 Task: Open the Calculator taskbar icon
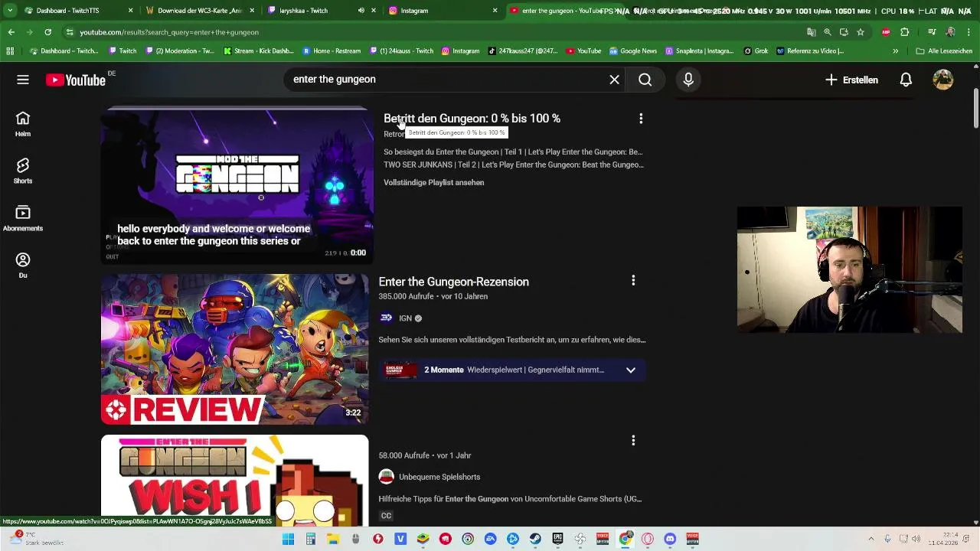(310, 539)
